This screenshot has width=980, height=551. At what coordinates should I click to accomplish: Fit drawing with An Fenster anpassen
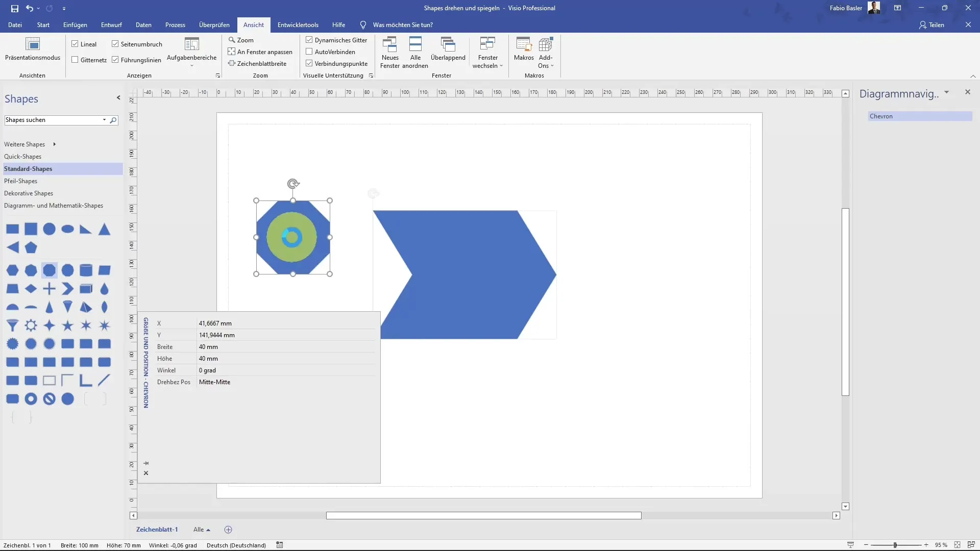point(260,52)
